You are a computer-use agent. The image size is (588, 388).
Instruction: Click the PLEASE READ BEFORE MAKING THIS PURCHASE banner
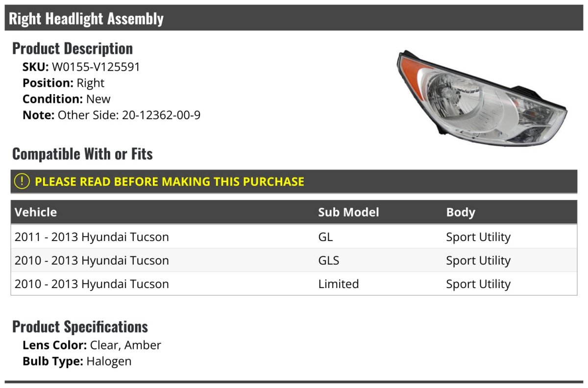[294, 181]
